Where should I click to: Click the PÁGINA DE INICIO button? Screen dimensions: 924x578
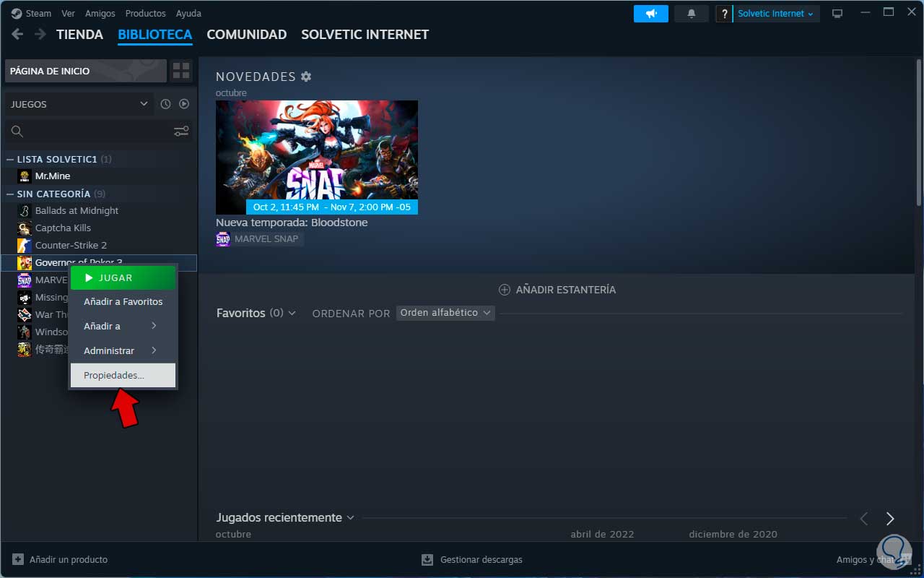click(85, 71)
